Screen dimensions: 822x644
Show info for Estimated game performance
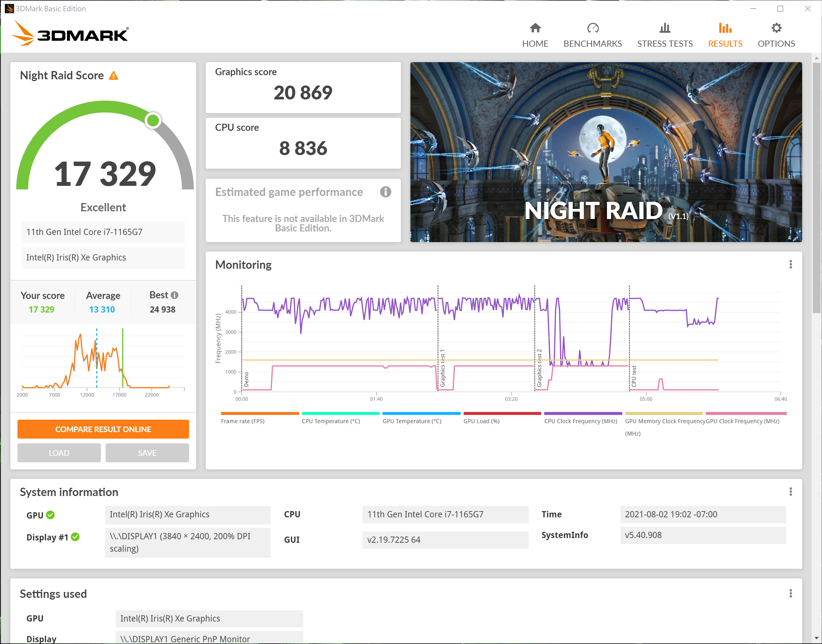point(385,192)
